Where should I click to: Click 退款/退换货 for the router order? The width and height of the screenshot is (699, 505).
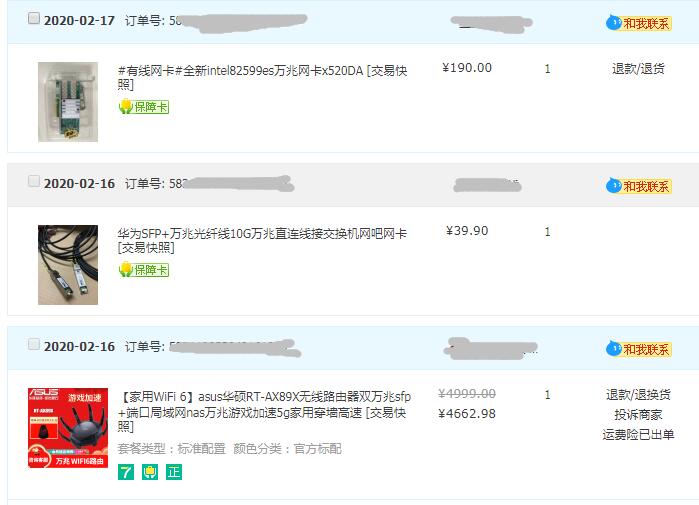(638, 394)
